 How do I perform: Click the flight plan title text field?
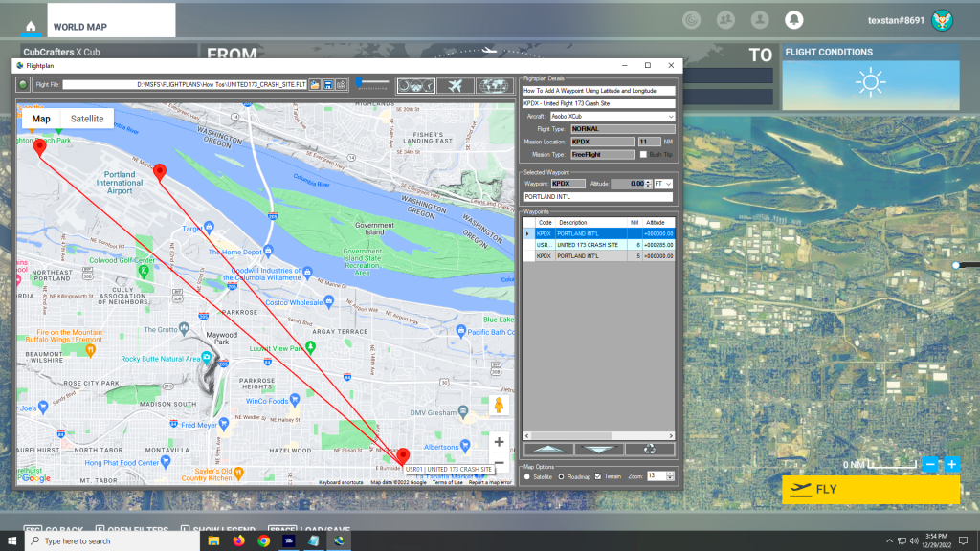pos(599,91)
